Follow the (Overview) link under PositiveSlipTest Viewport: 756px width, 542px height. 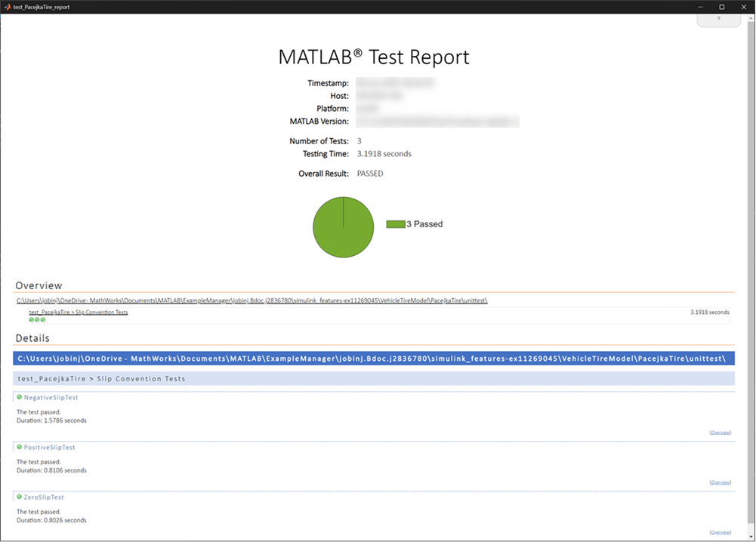point(719,482)
